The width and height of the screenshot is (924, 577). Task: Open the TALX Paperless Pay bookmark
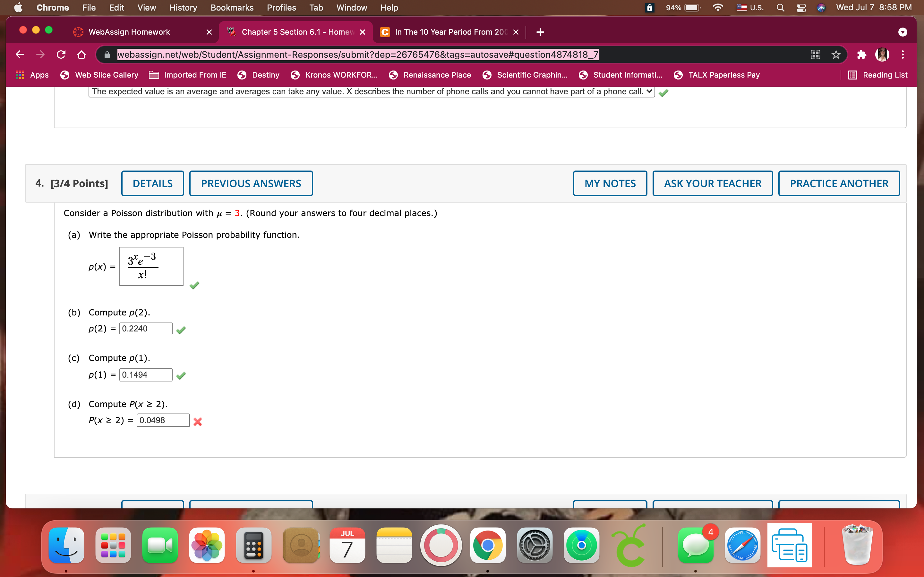pos(723,75)
